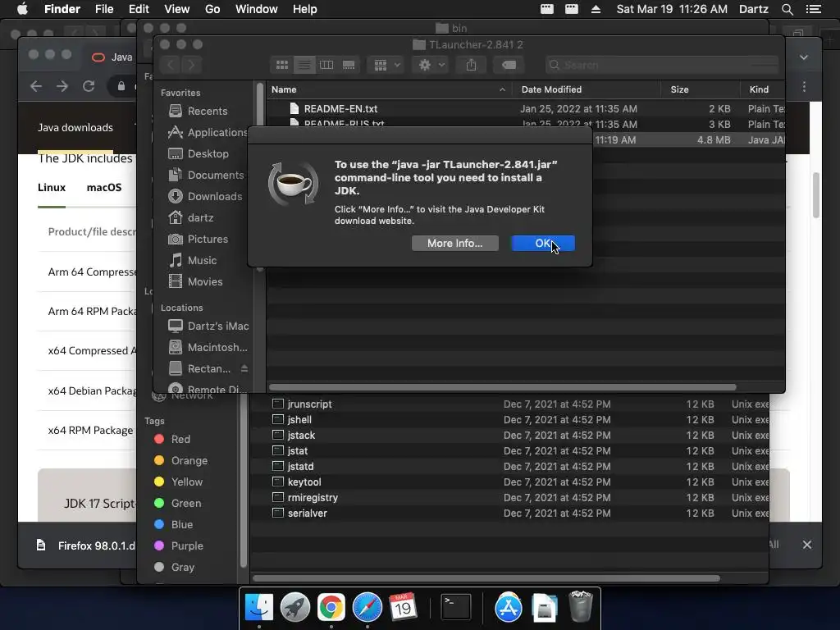Eject the Rectangle disk in sidebar

point(244,368)
